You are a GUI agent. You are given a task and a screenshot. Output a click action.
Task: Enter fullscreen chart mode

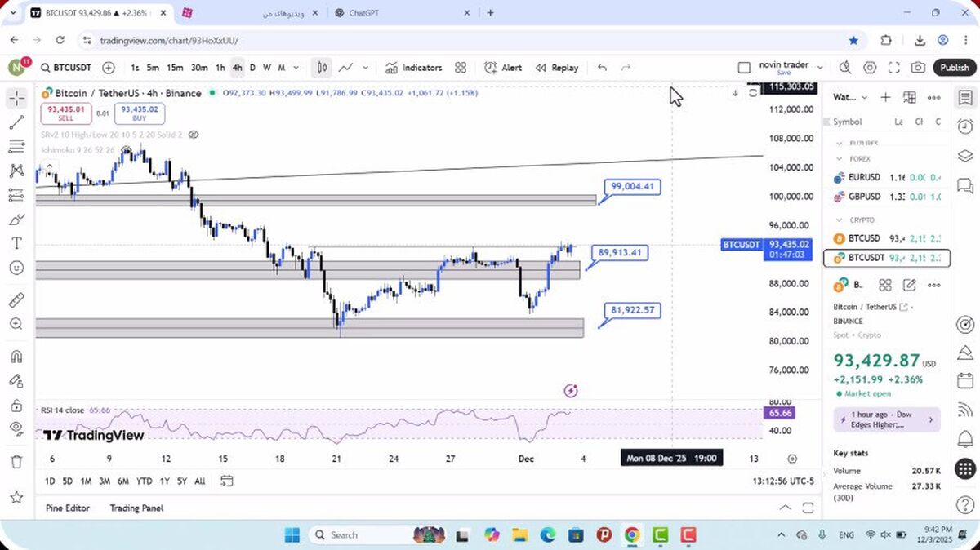click(x=894, y=68)
